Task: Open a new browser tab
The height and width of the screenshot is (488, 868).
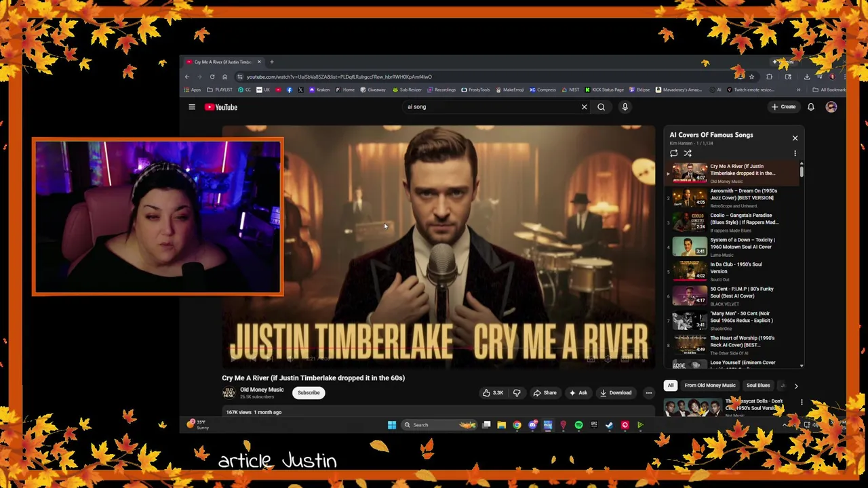Action: click(272, 62)
